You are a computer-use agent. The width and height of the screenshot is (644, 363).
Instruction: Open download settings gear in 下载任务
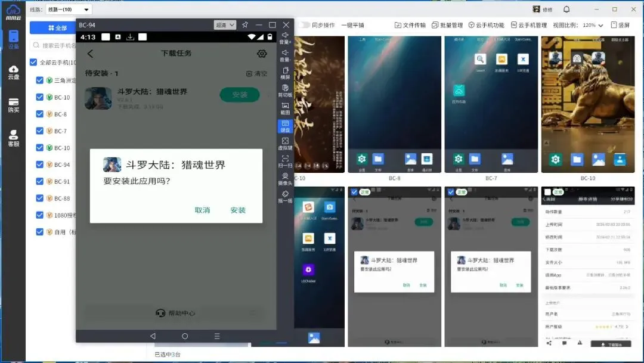coord(262,54)
